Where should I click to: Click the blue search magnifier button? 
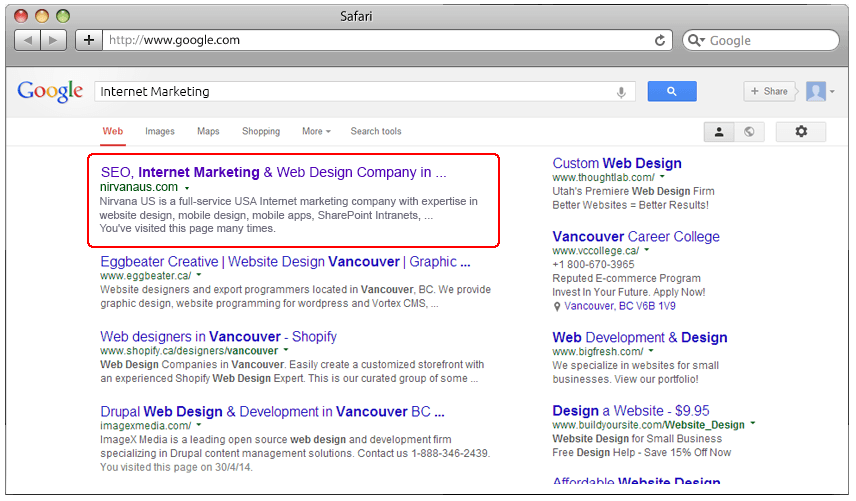(671, 91)
